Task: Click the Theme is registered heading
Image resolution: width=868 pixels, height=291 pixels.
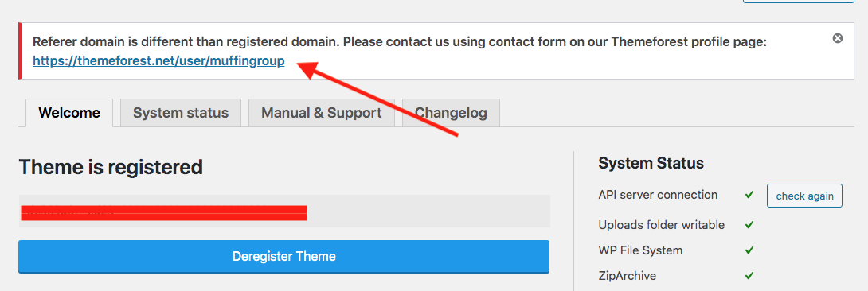Action: click(111, 167)
